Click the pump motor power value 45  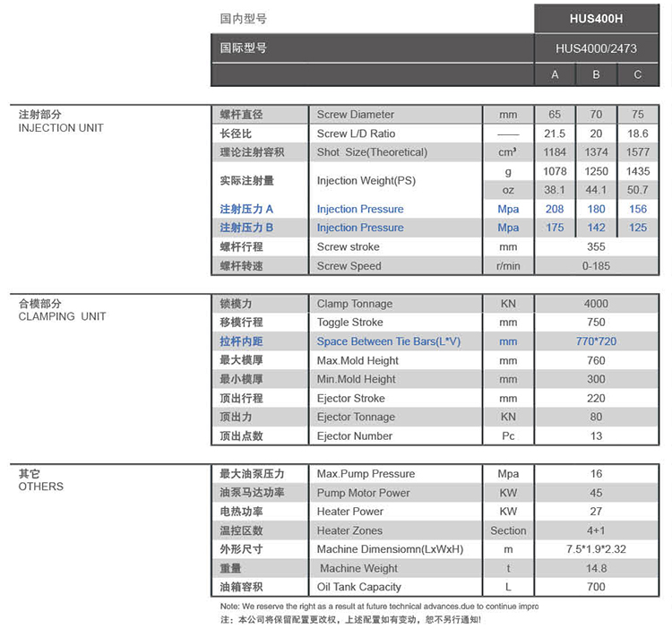(596, 493)
